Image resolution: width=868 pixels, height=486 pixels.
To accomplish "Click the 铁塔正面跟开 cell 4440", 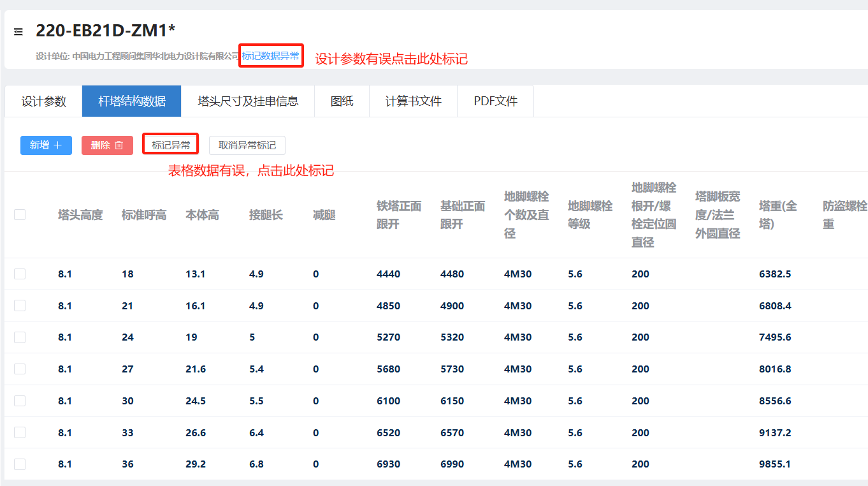I will point(388,274).
